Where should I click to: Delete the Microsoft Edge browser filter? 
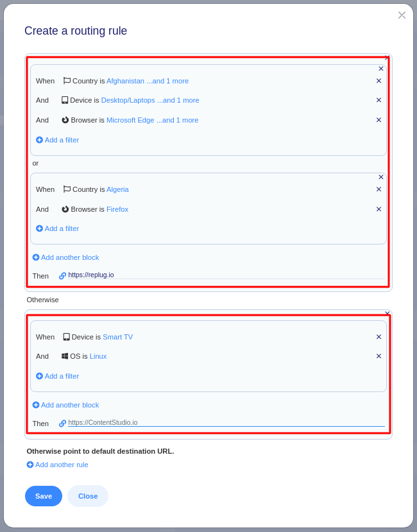coord(379,120)
